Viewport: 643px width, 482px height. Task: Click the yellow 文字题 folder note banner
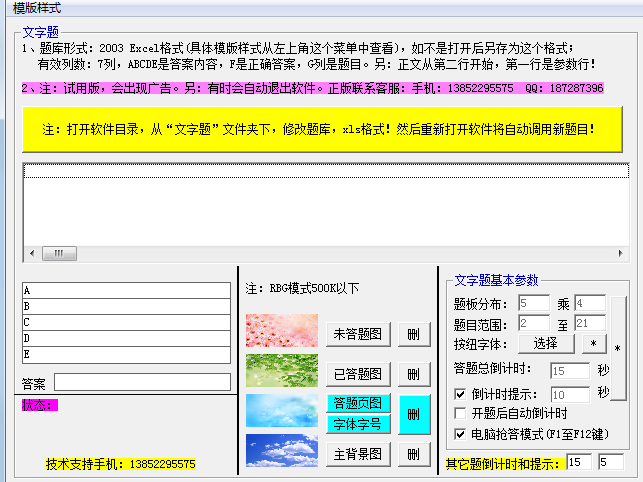(323, 130)
